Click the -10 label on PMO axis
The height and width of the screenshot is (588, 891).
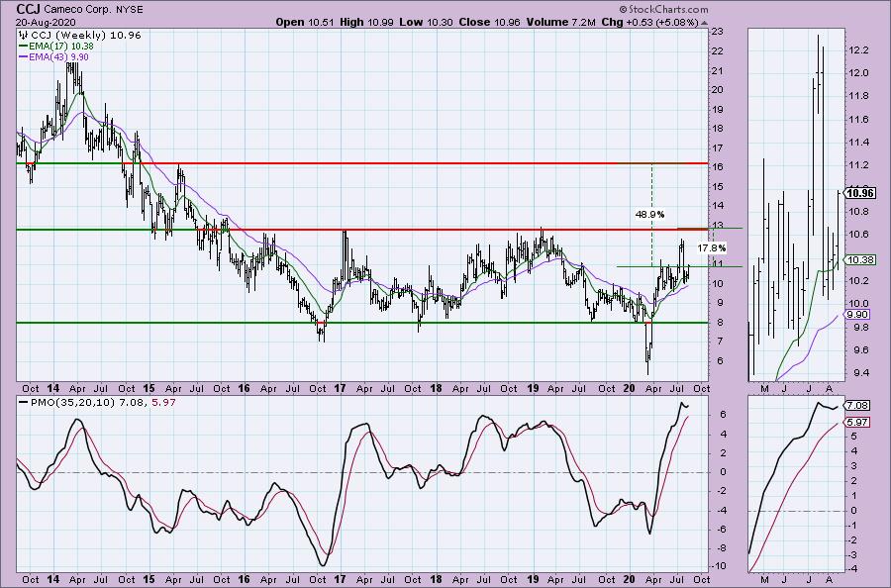719,566
